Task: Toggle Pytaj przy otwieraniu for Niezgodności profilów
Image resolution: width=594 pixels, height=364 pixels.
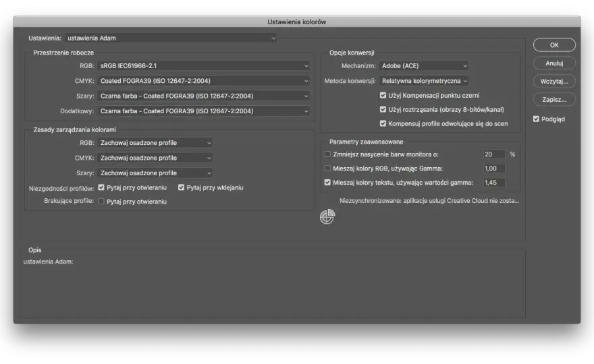Action: pyautogui.click(x=101, y=187)
